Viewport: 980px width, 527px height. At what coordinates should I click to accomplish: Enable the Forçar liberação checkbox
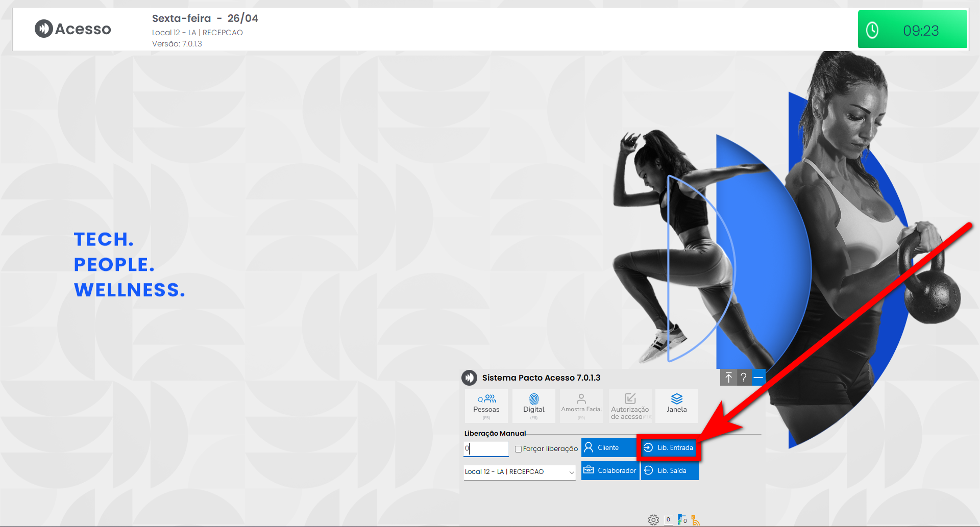pyautogui.click(x=518, y=449)
